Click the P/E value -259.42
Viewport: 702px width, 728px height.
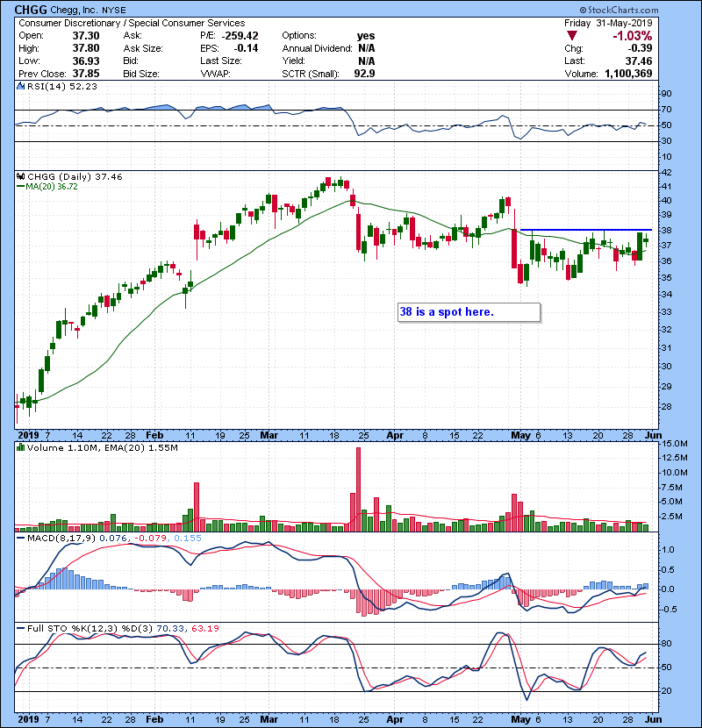pos(240,36)
